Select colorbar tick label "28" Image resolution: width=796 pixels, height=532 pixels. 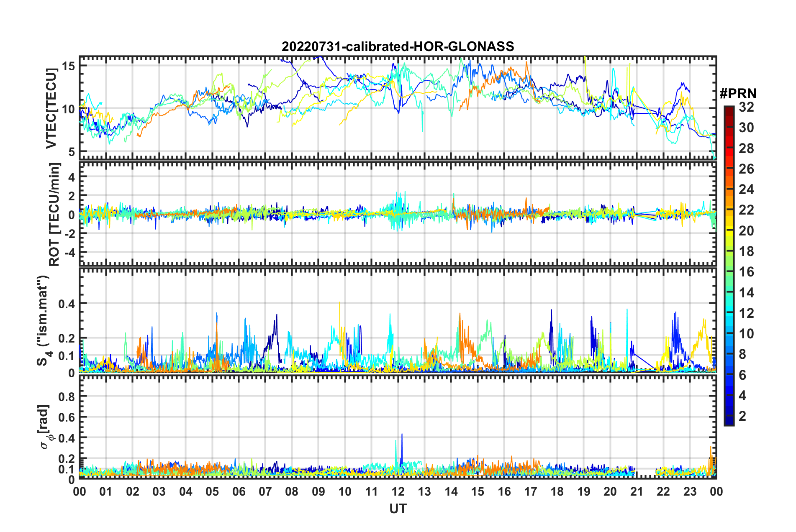point(746,148)
